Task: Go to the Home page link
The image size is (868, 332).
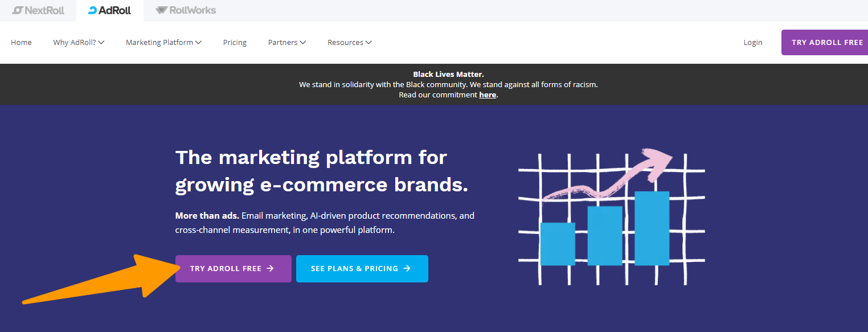Action: tap(21, 43)
